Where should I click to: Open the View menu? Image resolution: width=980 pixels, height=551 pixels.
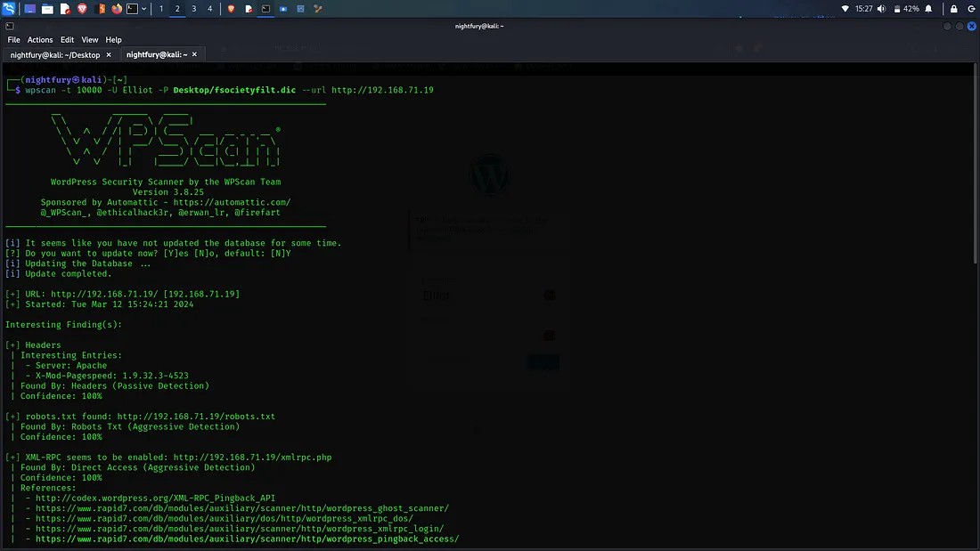click(x=90, y=40)
